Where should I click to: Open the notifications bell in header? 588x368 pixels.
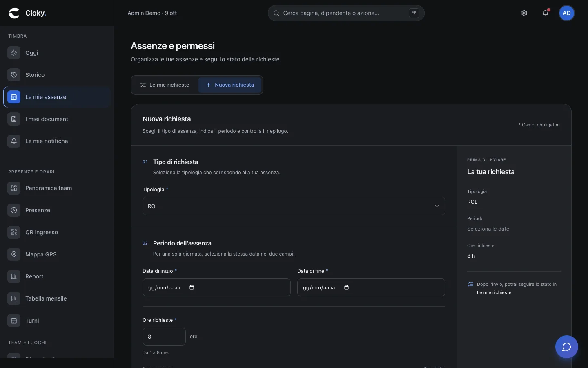click(x=546, y=13)
